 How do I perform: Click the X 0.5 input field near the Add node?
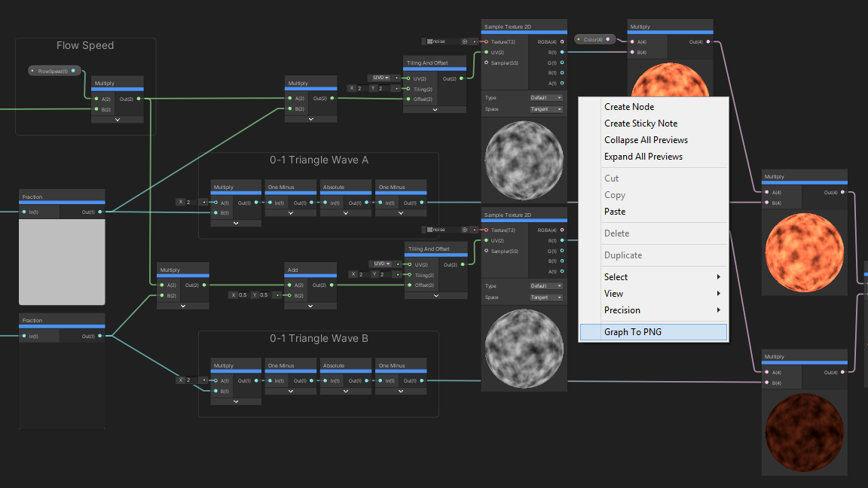click(x=240, y=295)
